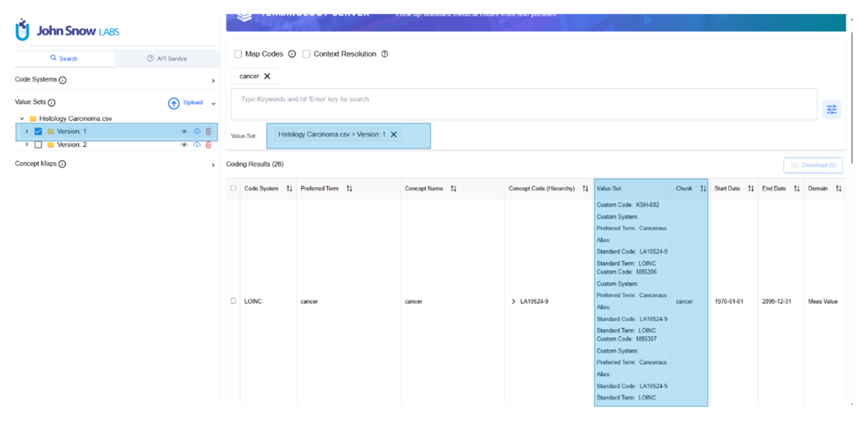Sort by Concept Code (Hierarchy) column
This screenshot has width=868, height=421.
point(585,189)
